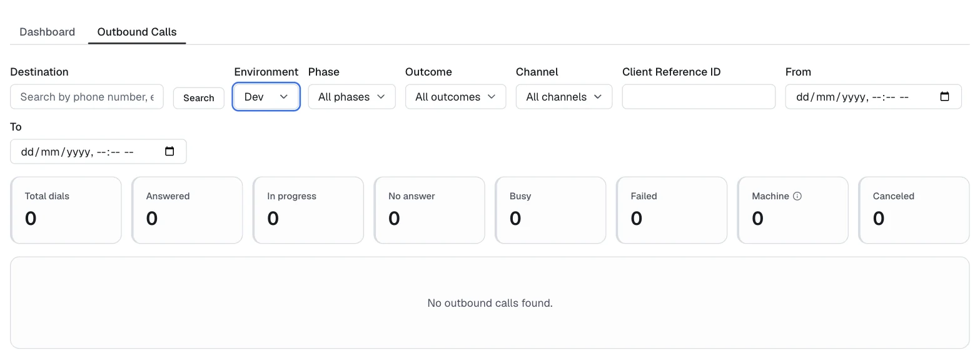Switch to the Dashboard tab
Viewport: 980px width, 358px height.
point(48,32)
